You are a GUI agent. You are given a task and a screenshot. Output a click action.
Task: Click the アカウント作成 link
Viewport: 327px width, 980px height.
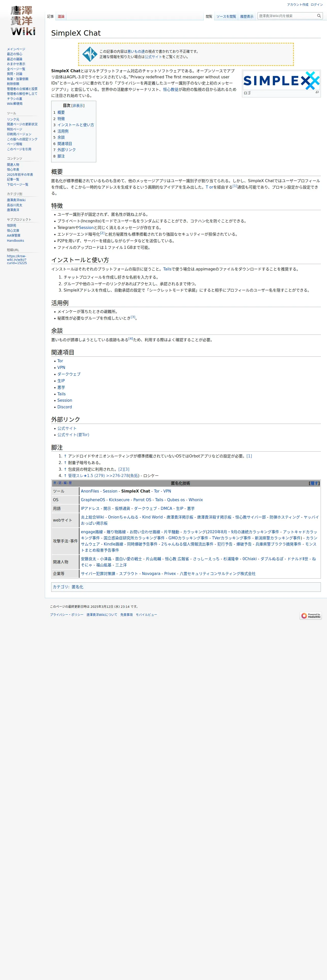[298, 5]
